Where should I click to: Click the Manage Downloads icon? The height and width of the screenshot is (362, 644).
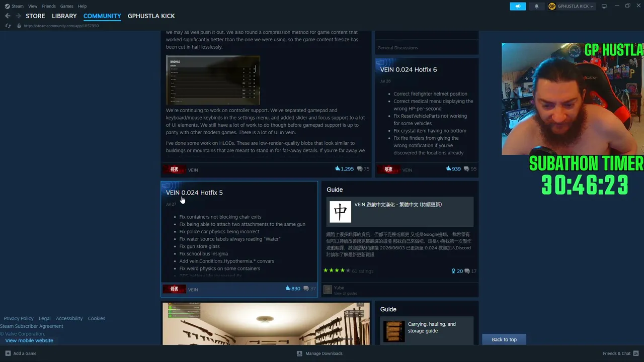point(299,353)
